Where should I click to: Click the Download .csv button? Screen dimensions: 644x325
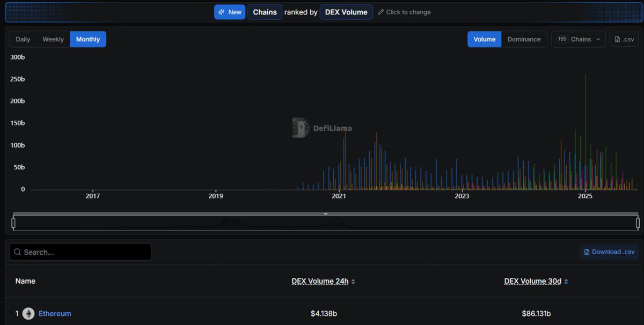coord(609,252)
